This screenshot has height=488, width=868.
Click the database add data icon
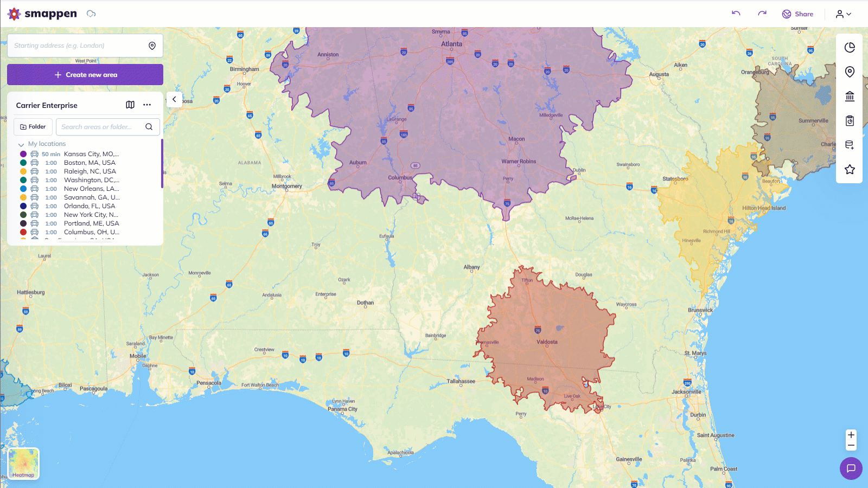coord(850,145)
